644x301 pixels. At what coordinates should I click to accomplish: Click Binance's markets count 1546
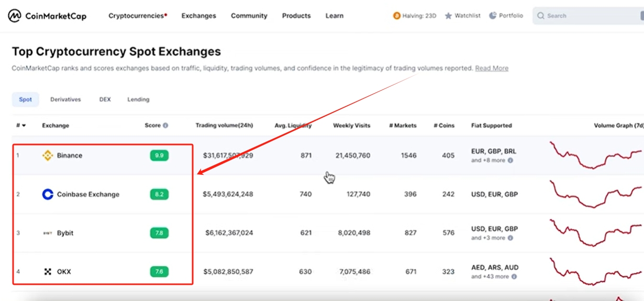pyautogui.click(x=408, y=155)
